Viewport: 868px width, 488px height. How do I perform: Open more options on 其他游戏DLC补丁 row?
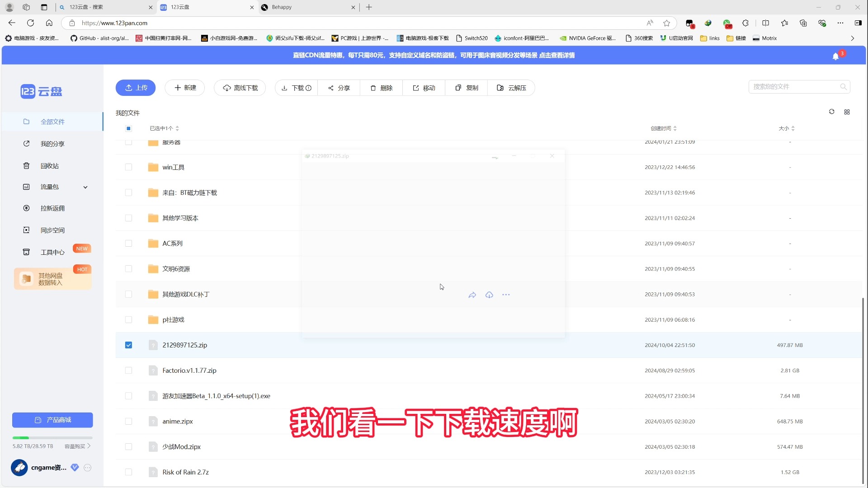point(506,295)
